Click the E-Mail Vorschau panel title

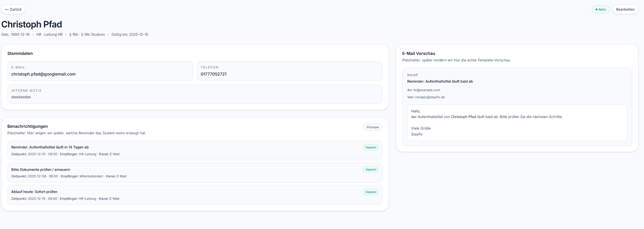[x=419, y=53]
